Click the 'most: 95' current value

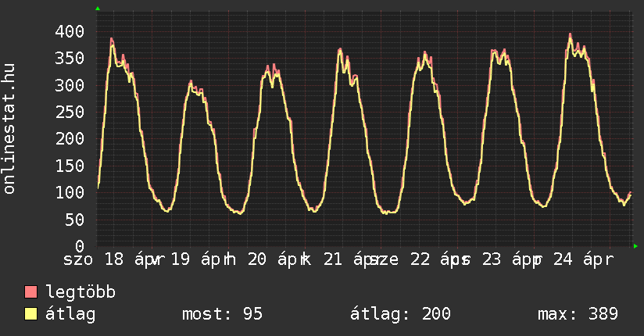click(x=222, y=314)
